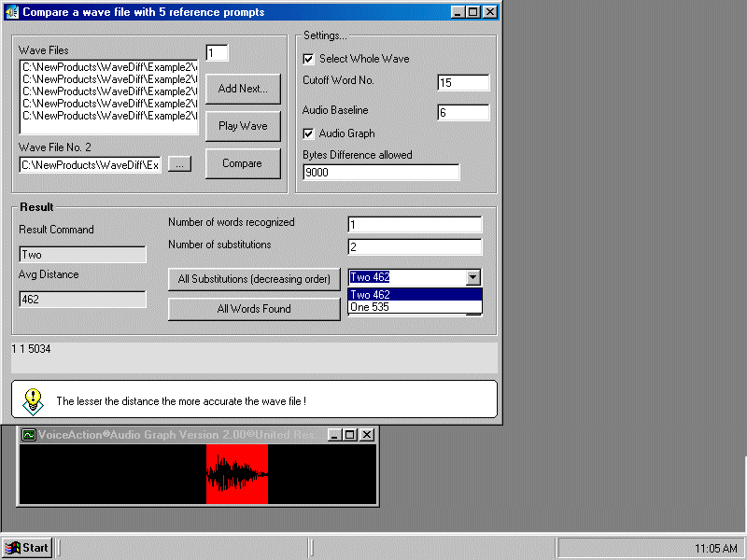Click the tip text about lesser distance
The image size is (747, 560).
pos(181,401)
